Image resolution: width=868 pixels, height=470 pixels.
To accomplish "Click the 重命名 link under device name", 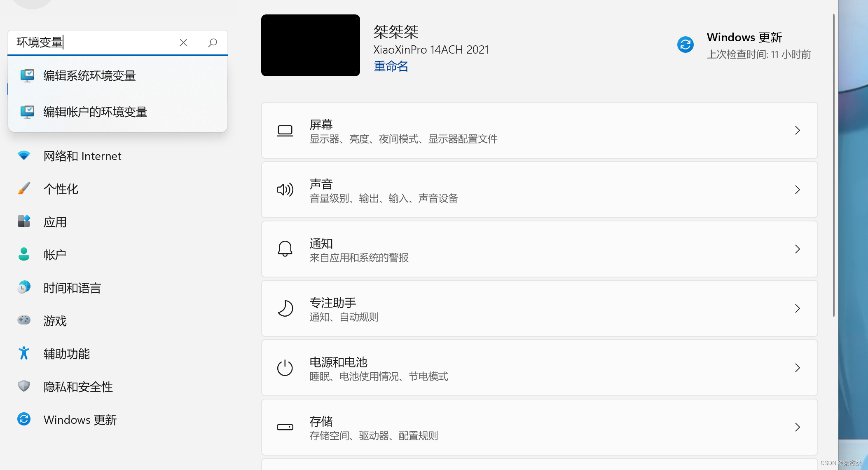I will pos(390,66).
